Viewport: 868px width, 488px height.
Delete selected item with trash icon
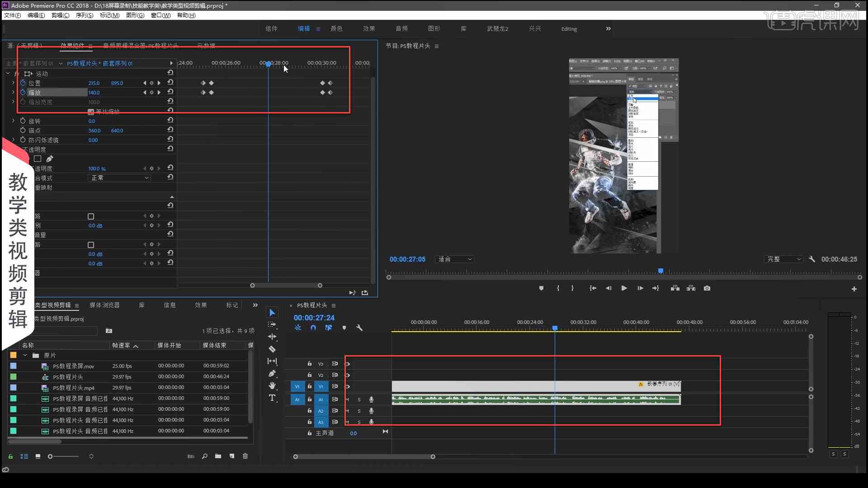pos(245,456)
